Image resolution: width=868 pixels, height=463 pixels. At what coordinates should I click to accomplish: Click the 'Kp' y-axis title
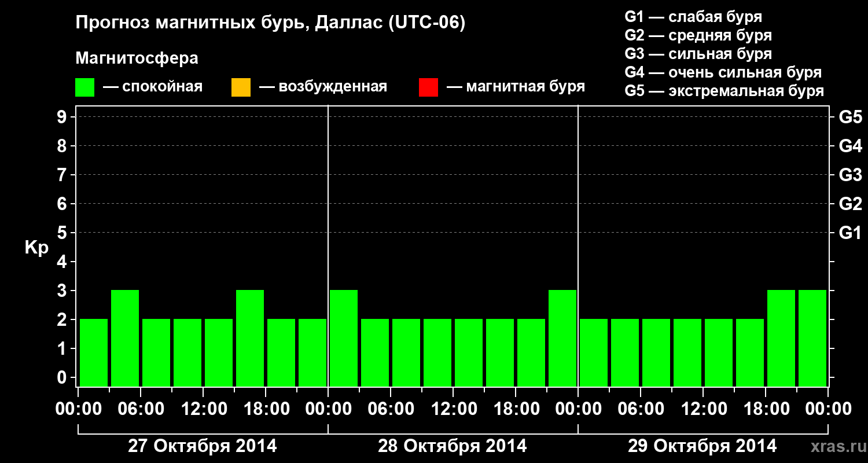click(x=37, y=248)
